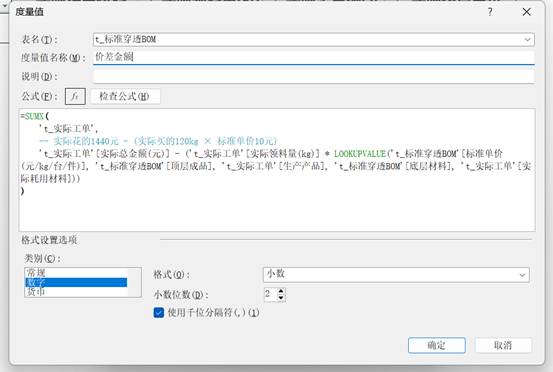Select 常规 in the category list
The height and width of the screenshot is (372, 553).
(76, 273)
